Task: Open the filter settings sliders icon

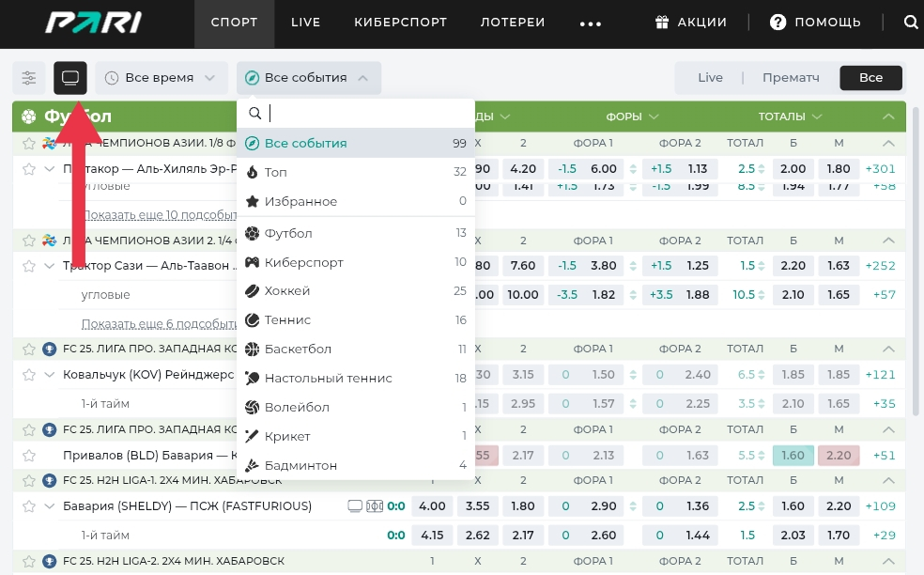Action: tap(30, 78)
